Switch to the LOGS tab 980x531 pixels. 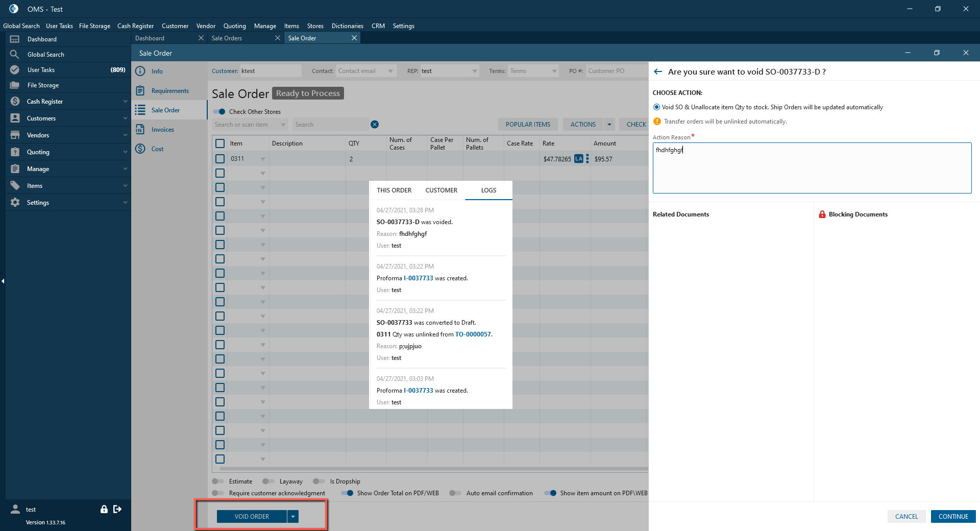point(488,190)
